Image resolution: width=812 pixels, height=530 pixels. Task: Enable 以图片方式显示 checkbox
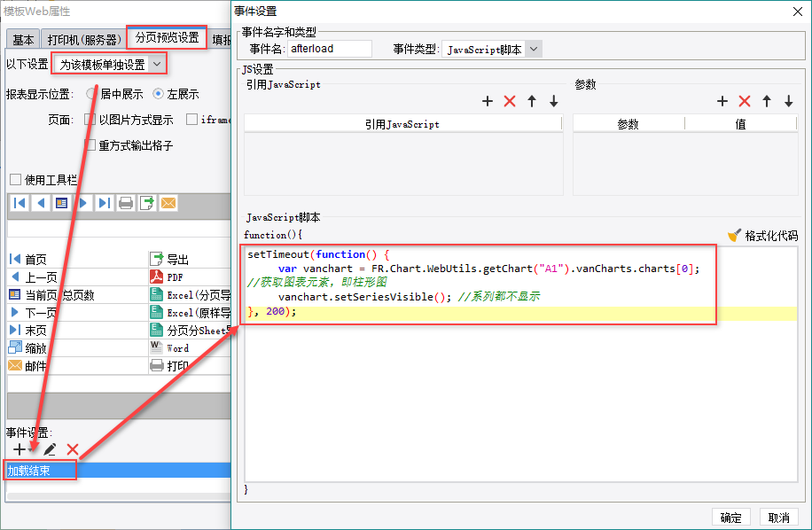(x=90, y=120)
